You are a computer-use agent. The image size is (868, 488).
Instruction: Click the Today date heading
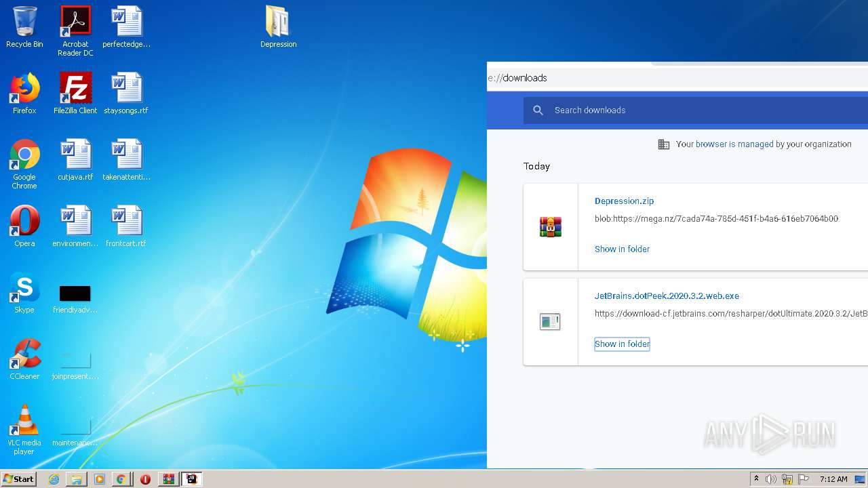pyautogui.click(x=536, y=166)
